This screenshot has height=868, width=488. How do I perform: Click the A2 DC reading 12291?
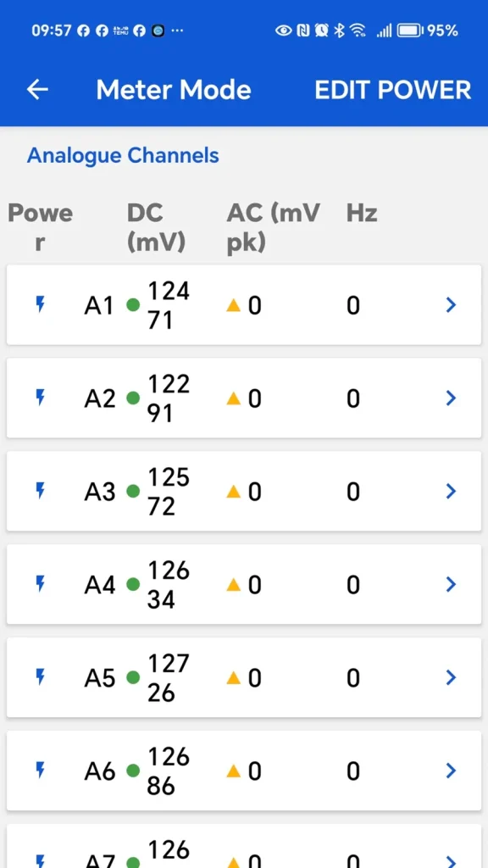(169, 398)
